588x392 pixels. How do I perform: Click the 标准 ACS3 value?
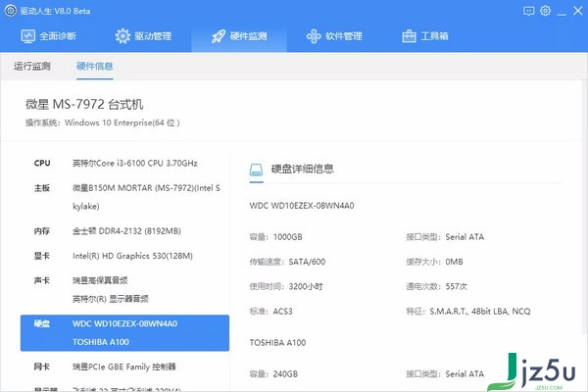[x=283, y=312]
